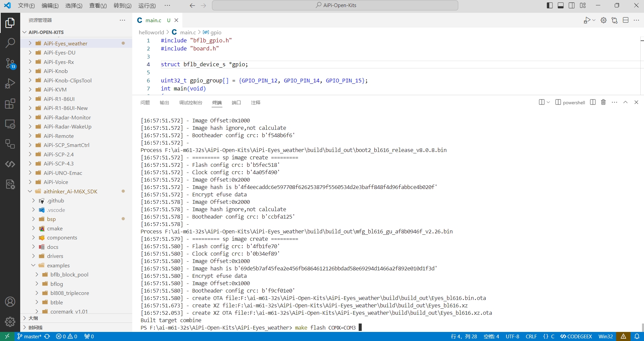This screenshot has height=341, width=644.
Task: Click the AiPi-Open-Kits command center search box
Action: 335,5
